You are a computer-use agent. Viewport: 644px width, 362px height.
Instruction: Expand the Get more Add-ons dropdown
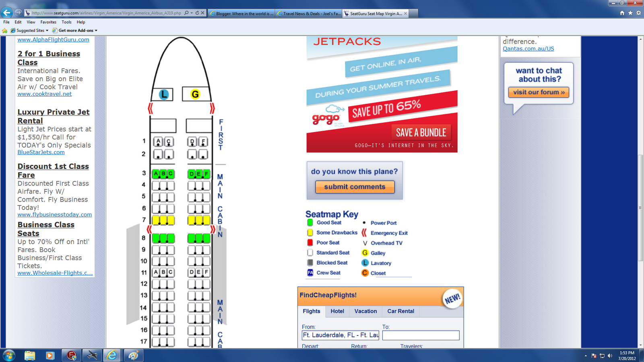(96, 31)
